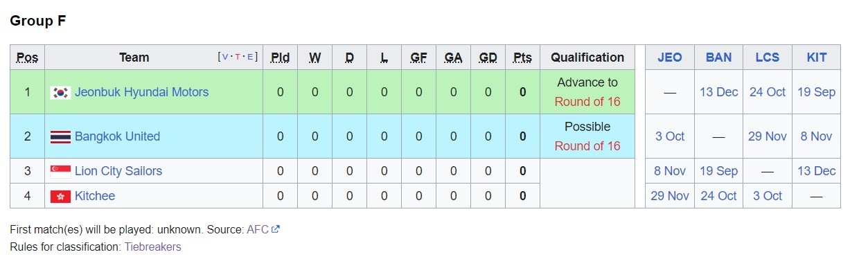Screen dimensions: 868x268
Task: Click the South Korea flag icon
Action: (60, 92)
